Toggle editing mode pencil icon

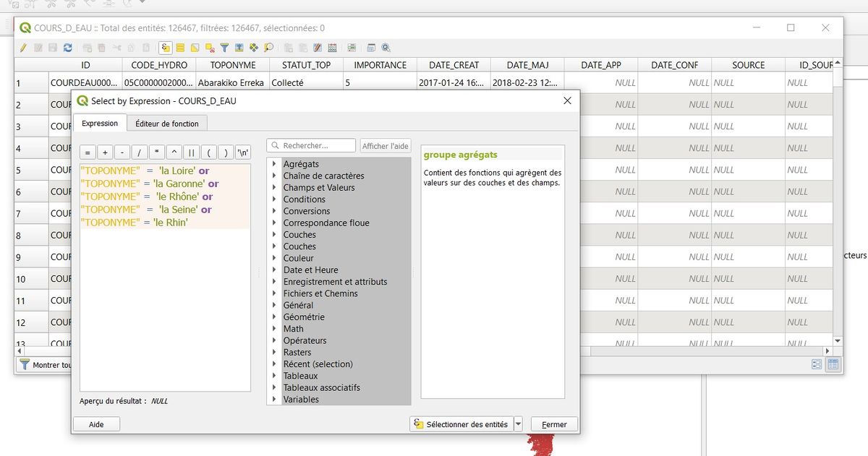pos(23,48)
